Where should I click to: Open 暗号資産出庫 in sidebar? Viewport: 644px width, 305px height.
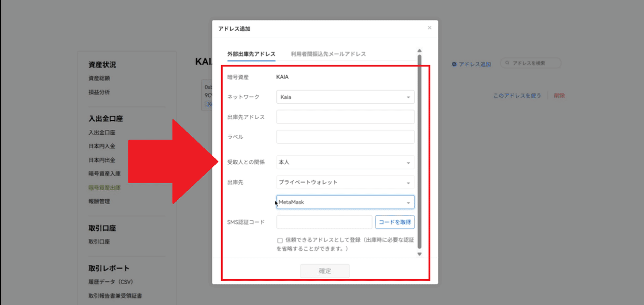(x=105, y=188)
